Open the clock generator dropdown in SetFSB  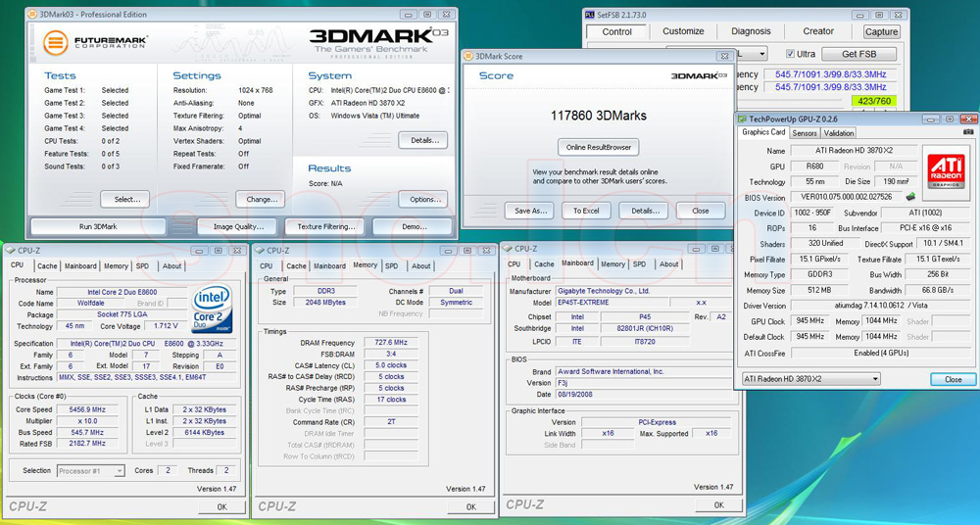(761, 55)
